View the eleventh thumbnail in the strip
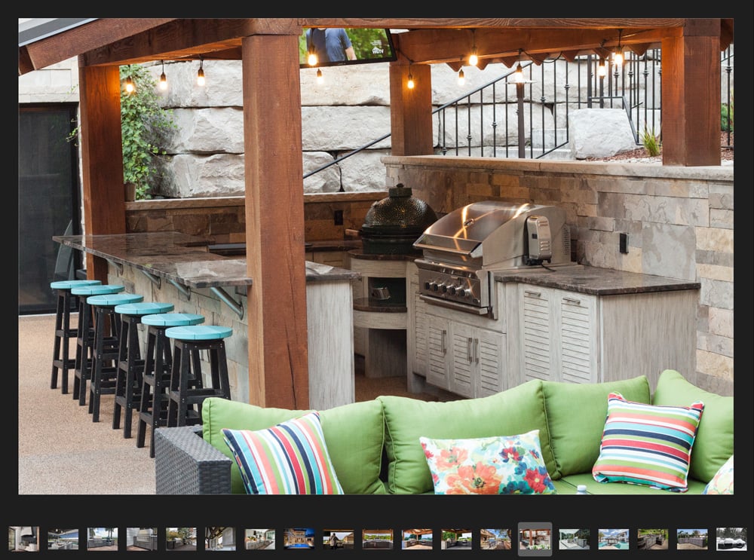 417,538
